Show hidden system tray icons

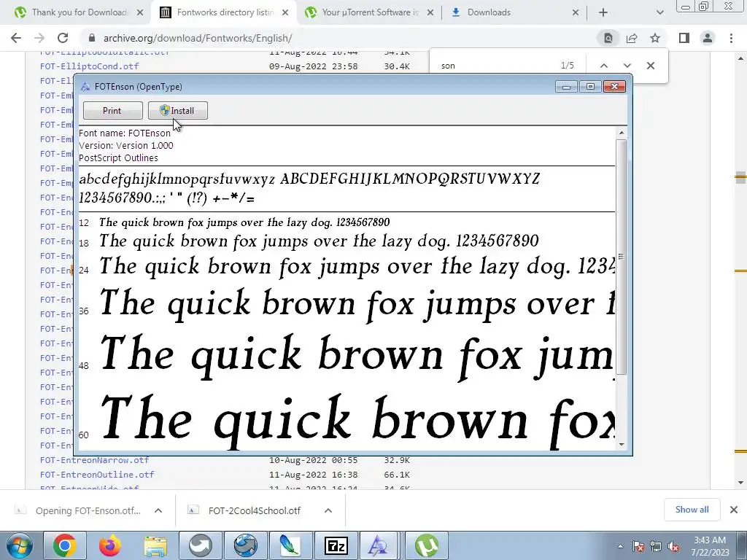pos(620,547)
